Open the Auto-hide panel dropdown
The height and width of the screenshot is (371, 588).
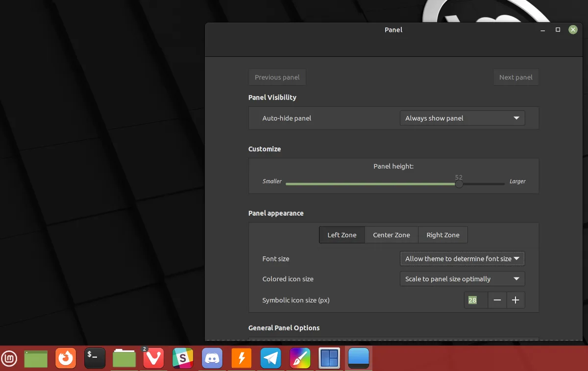click(462, 118)
